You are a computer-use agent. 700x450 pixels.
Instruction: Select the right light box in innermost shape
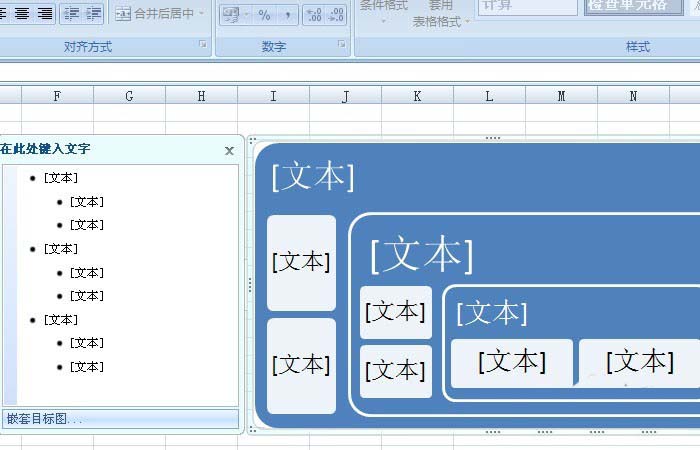point(639,363)
